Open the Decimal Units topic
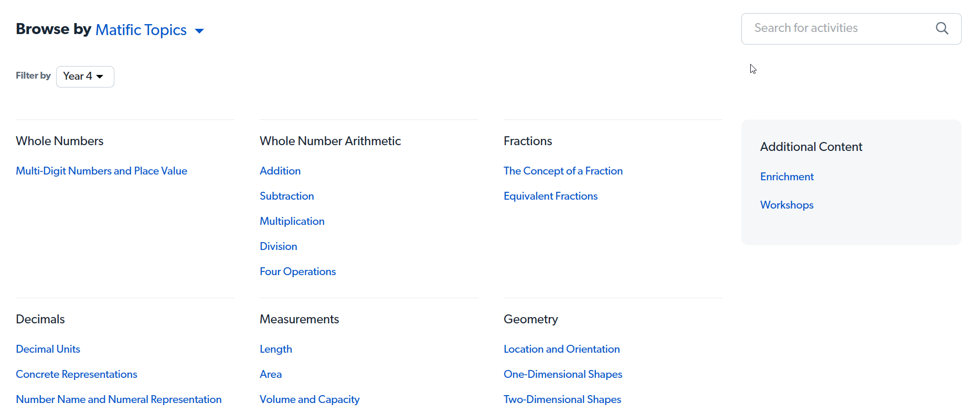Image resolution: width=980 pixels, height=414 pixels. click(x=48, y=349)
